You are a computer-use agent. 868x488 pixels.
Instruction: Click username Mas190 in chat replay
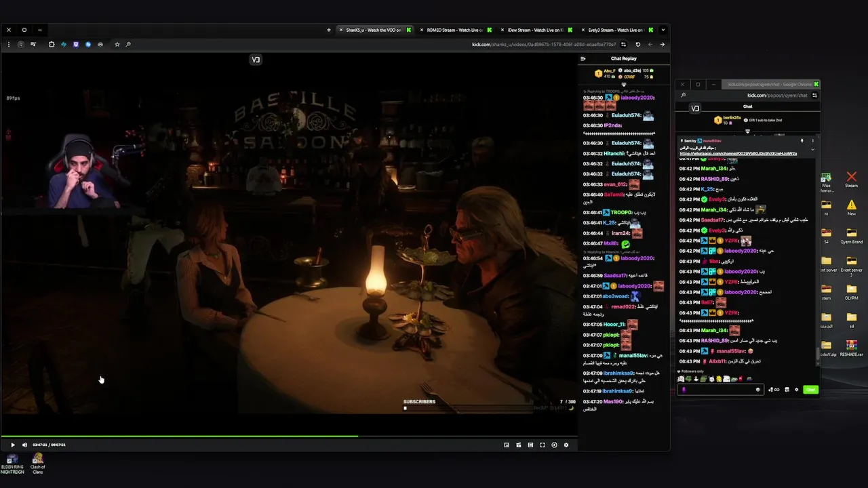tap(612, 402)
